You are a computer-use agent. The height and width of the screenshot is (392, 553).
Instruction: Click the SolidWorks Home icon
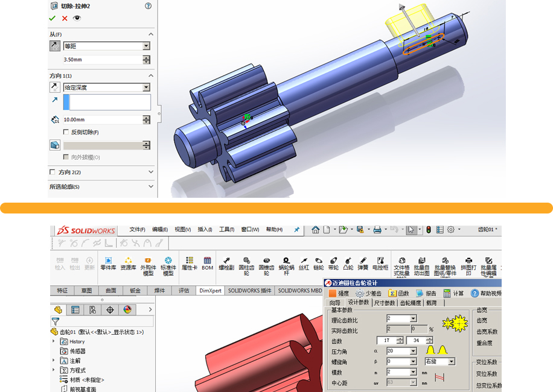(x=316, y=230)
